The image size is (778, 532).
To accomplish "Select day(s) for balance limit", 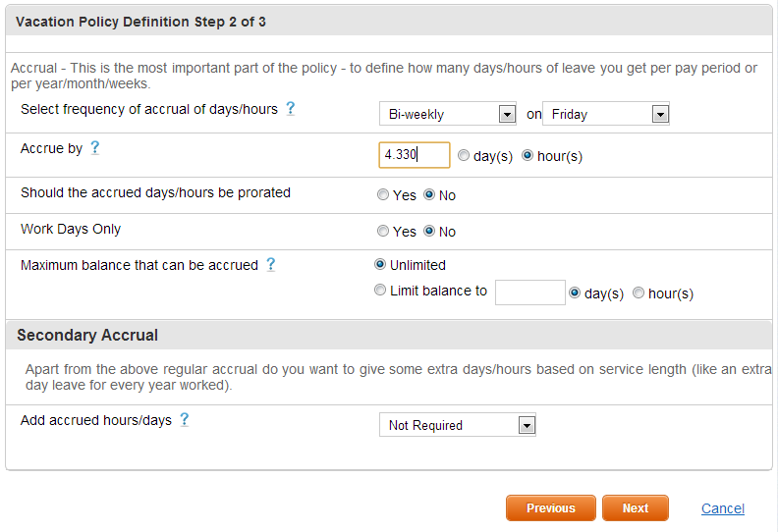I will tap(575, 293).
